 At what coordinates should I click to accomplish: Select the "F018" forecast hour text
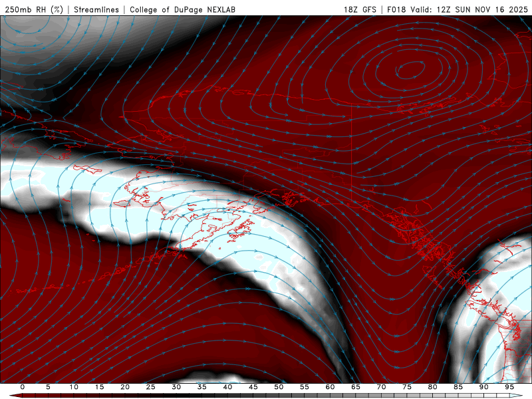pyautogui.click(x=396, y=9)
